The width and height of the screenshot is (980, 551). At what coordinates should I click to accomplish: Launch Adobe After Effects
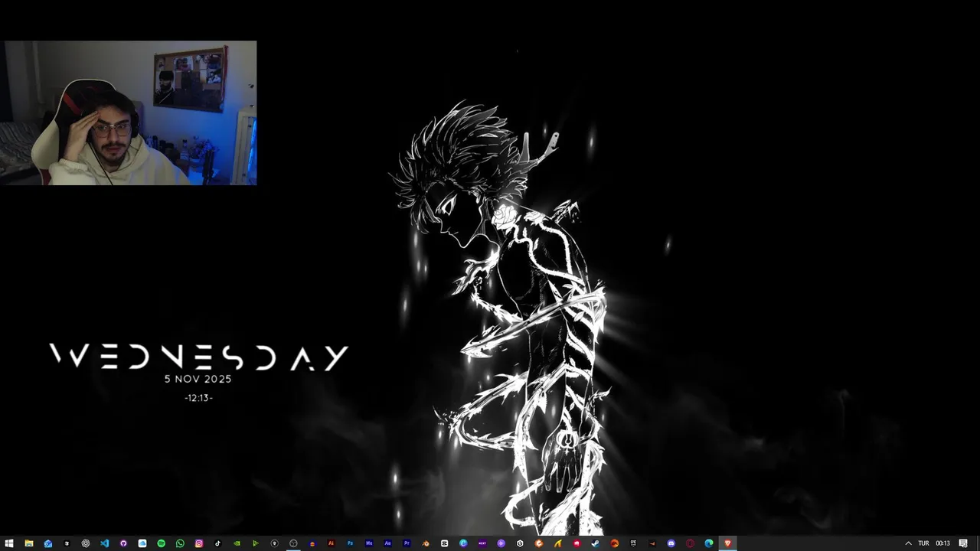point(387,543)
